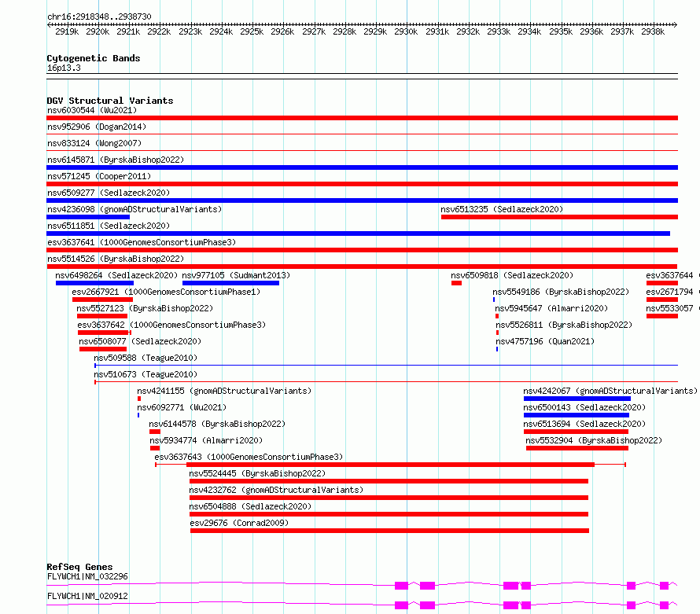Click the nsv4236098 gnomADStructuralVariants label
The image size is (700, 614).
[134, 209]
